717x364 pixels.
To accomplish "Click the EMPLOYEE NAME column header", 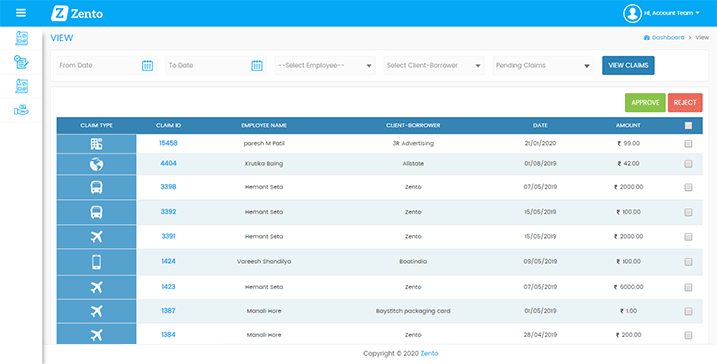I will click(264, 125).
